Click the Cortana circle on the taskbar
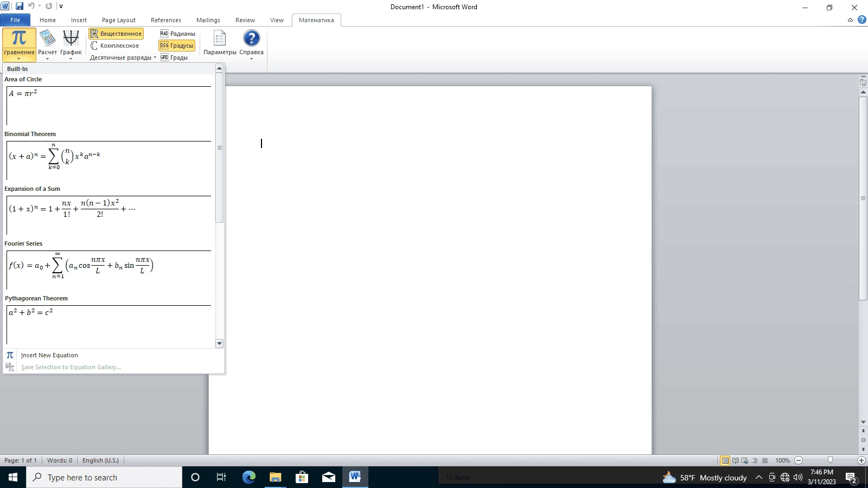This screenshot has height=488, width=868. click(x=195, y=477)
